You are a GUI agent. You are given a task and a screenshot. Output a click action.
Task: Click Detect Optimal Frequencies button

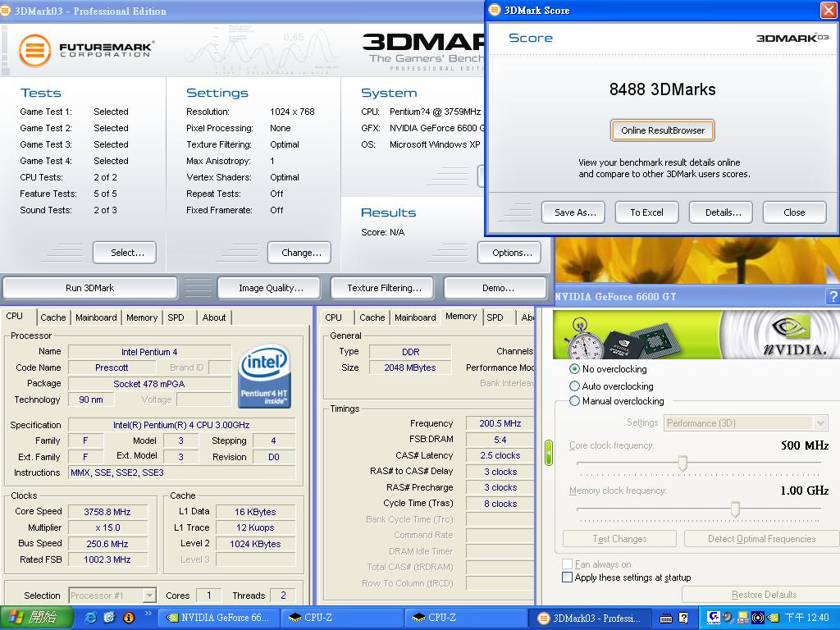coord(762,539)
